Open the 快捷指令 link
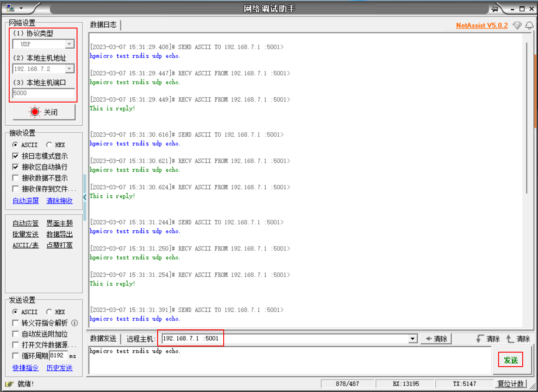This screenshot has width=538, height=392. pyautogui.click(x=25, y=368)
